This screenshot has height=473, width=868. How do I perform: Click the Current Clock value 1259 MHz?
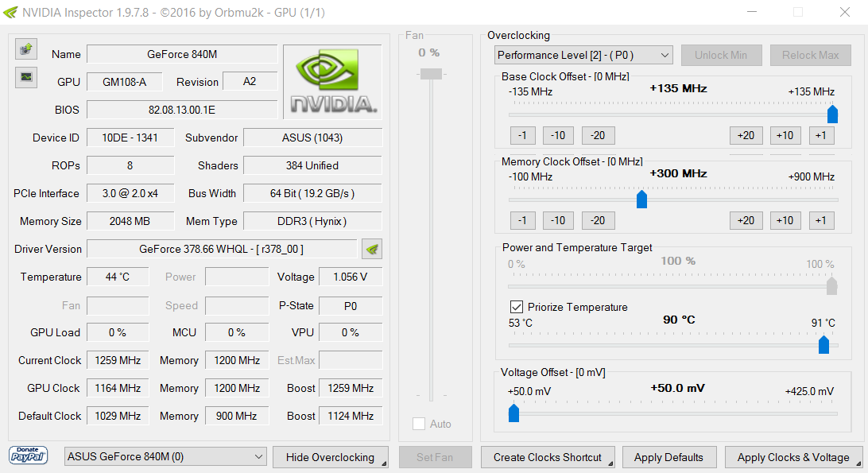(118, 360)
